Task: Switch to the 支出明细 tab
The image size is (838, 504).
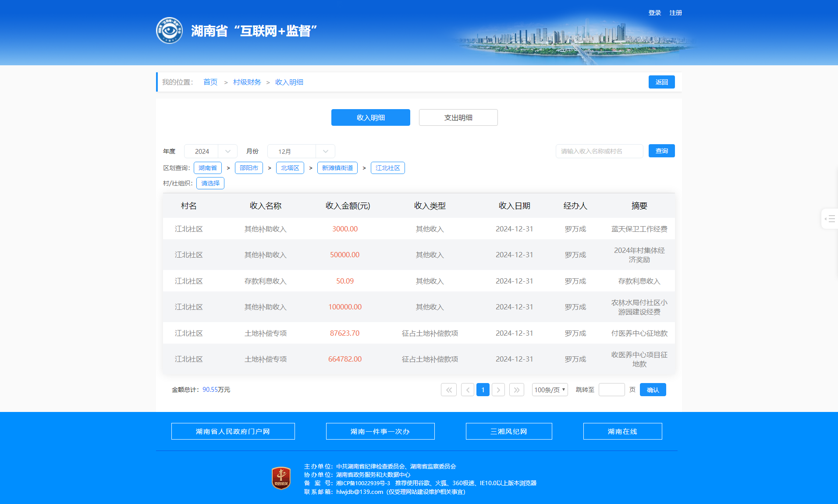Action: click(458, 117)
